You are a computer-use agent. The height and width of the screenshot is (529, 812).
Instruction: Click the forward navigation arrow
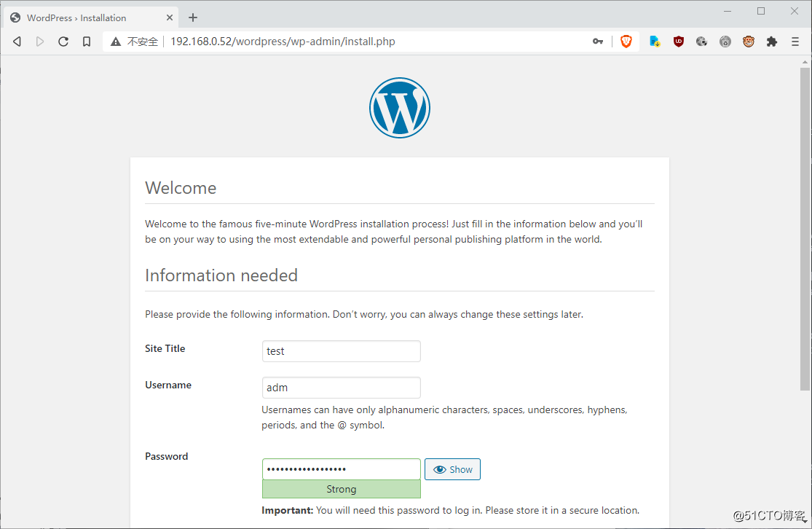(x=40, y=42)
